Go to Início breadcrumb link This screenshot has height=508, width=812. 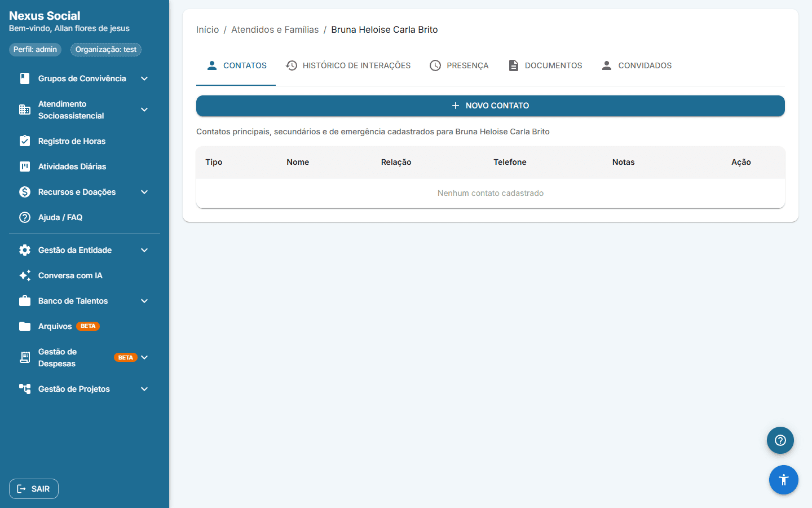click(x=208, y=29)
